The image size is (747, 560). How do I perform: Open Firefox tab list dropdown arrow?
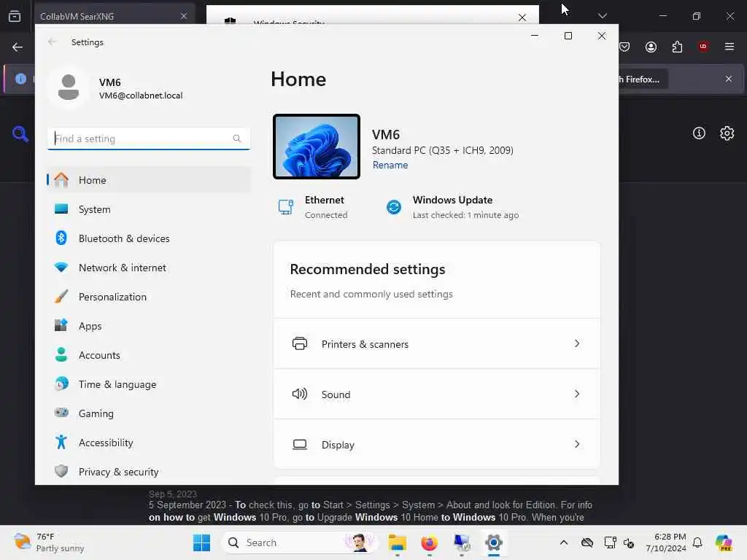point(603,16)
